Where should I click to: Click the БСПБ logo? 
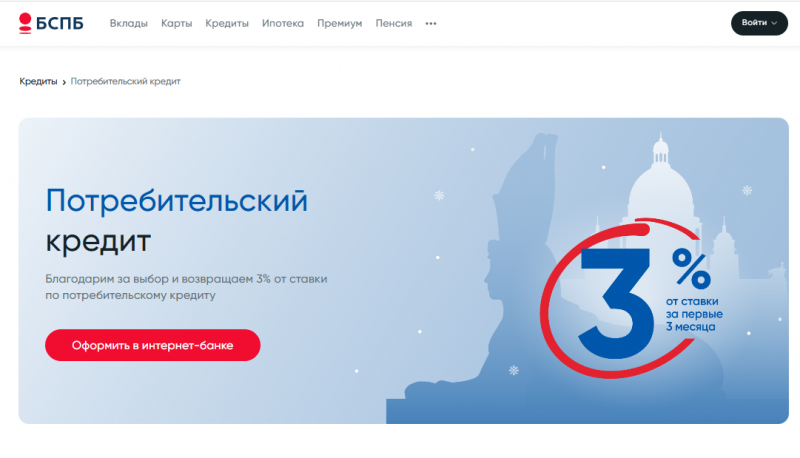[x=51, y=23]
